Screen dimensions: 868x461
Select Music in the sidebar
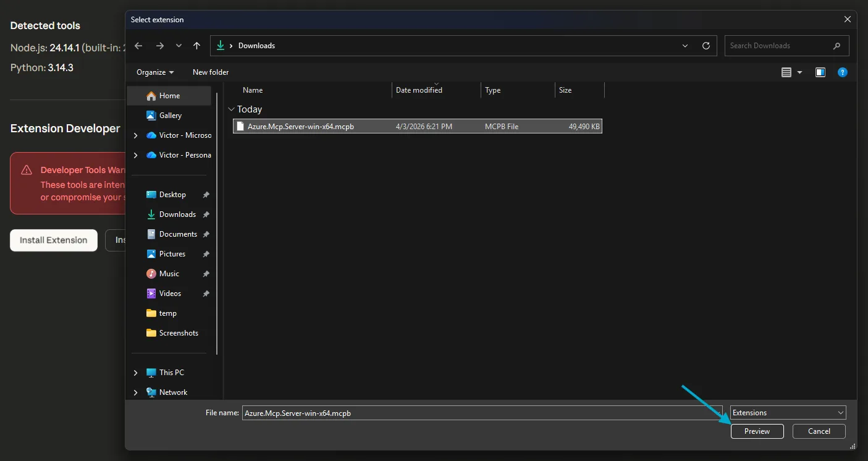coord(168,273)
